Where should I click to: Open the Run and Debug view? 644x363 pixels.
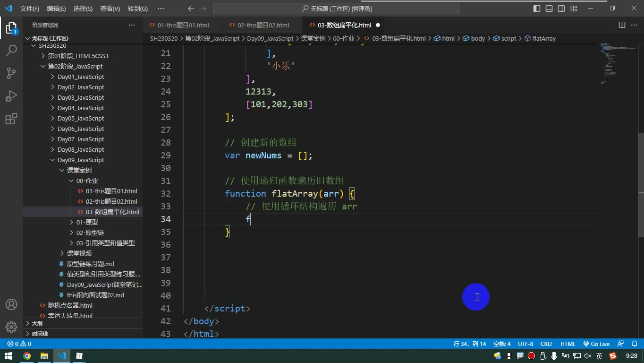pos(11,96)
